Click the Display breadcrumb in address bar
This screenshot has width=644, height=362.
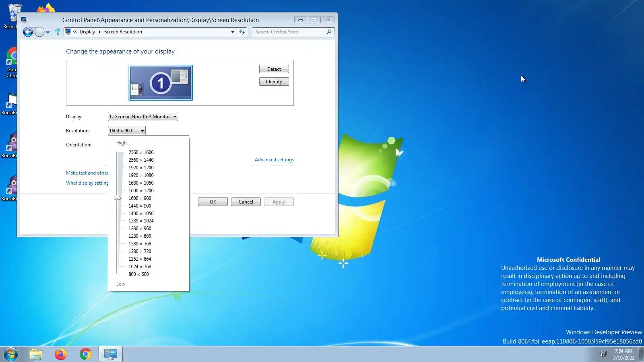[87, 32]
